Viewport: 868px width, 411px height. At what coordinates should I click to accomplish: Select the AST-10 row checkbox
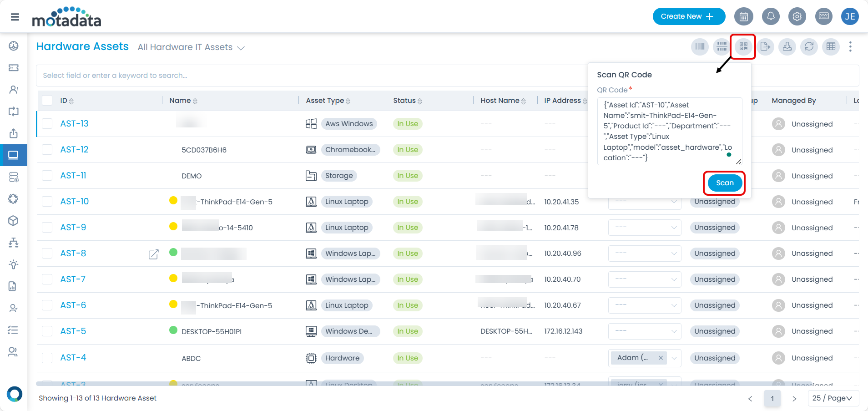click(47, 202)
